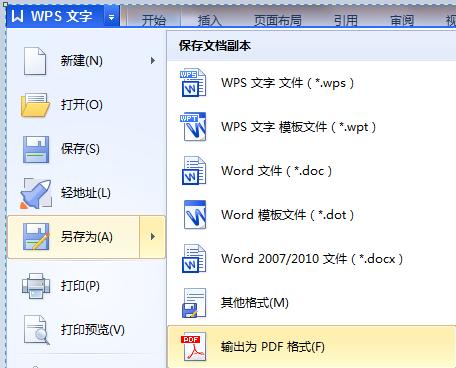Click the WPS 文字 application button
The height and width of the screenshot is (368, 456).
tap(55, 16)
